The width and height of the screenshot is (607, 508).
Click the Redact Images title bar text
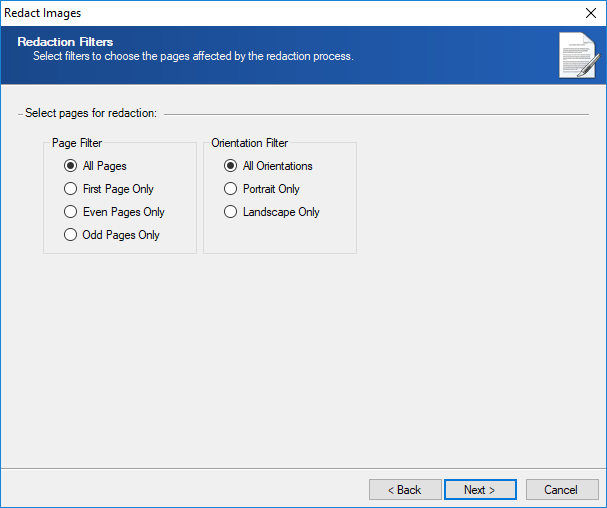coord(44,13)
